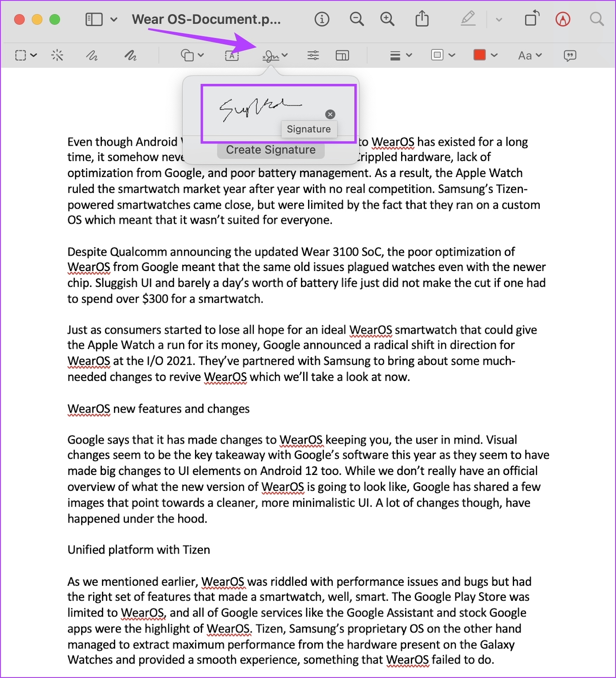Zoom out of the document
This screenshot has width=616, height=678.
click(357, 19)
